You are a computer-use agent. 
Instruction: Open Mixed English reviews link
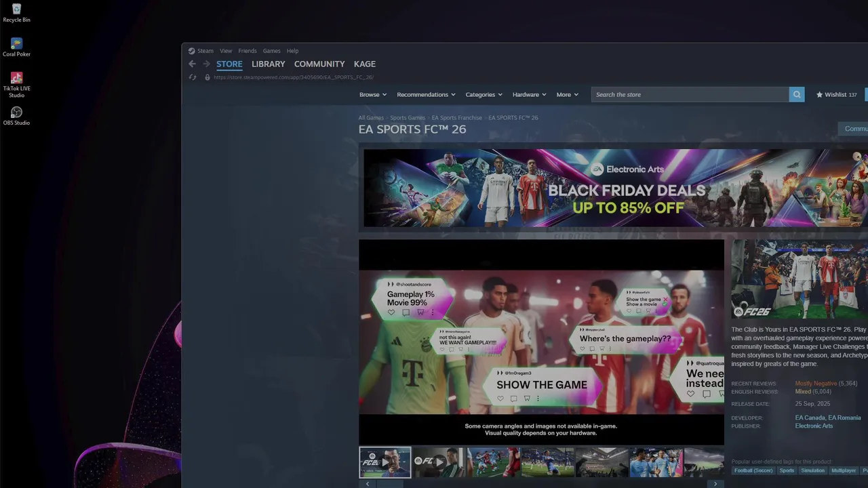[x=803, y=392]
